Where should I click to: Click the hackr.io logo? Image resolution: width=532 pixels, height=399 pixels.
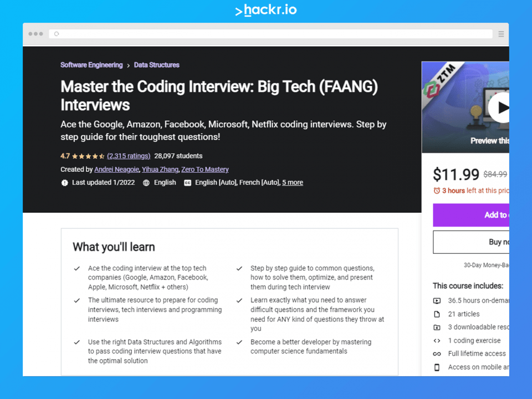pos(266,10)
